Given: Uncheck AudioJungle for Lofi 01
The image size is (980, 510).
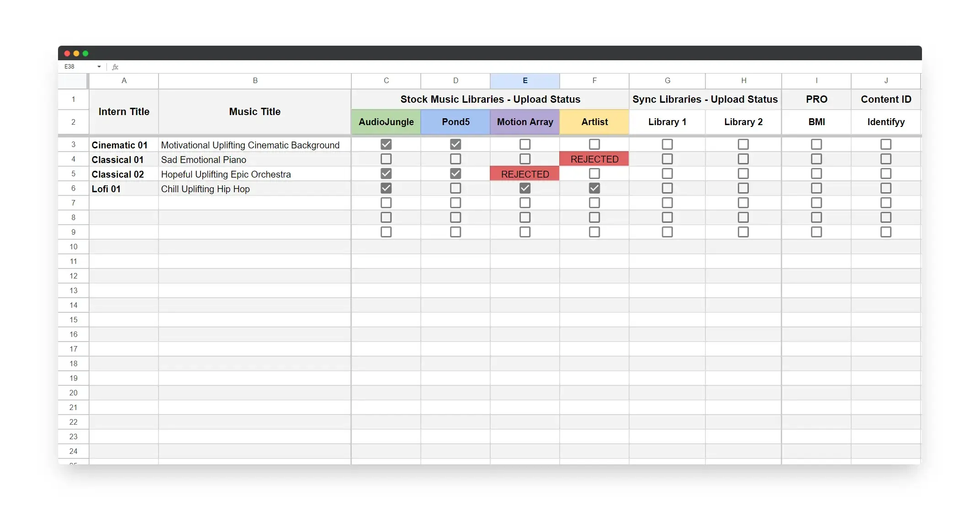Looking at the screenshot, I should tap(386, 188).
